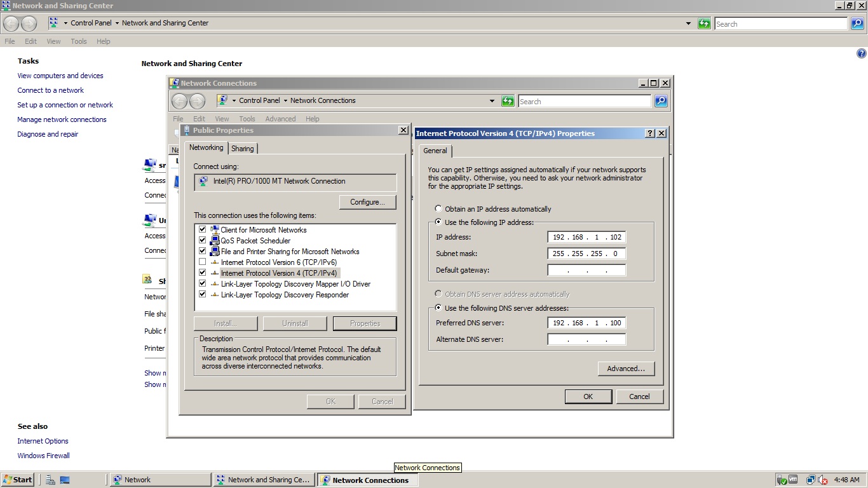868x488 pixels.
Task: Click the blue help question mark icon
Action: (862, 54)
